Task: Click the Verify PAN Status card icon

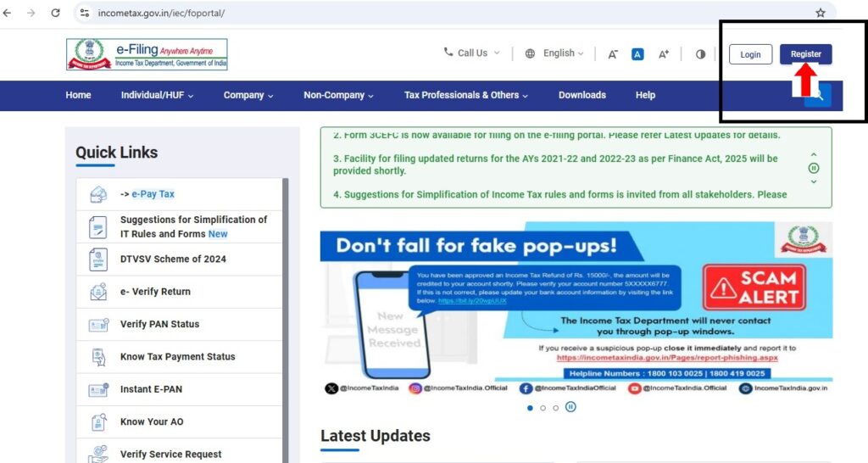Action: coord(98,325)
